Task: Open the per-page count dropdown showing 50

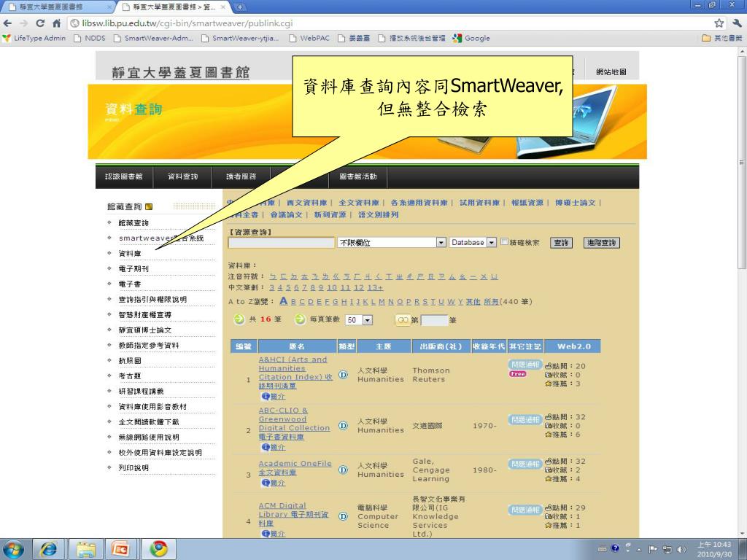Action: tap(359, 320)
